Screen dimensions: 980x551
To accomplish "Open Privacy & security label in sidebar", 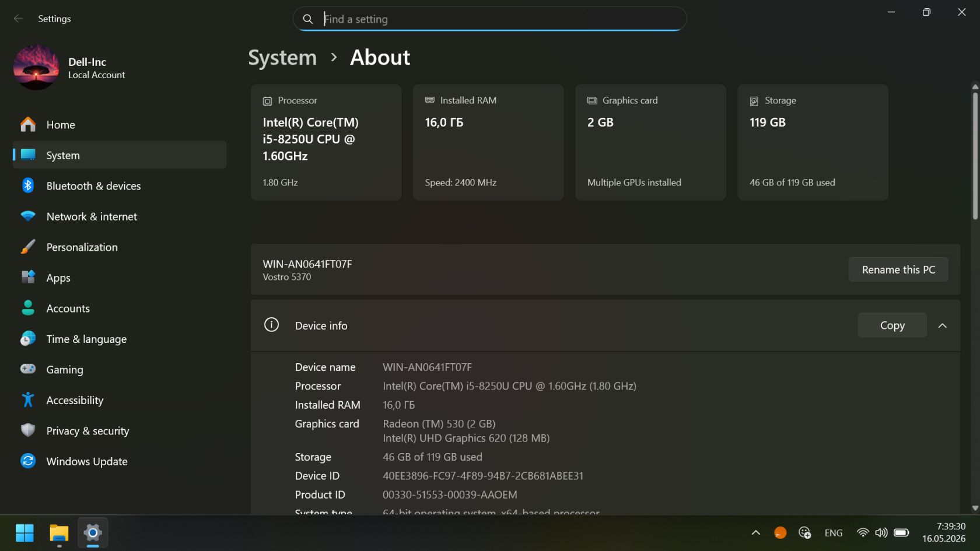I will [x=87, y=431].
